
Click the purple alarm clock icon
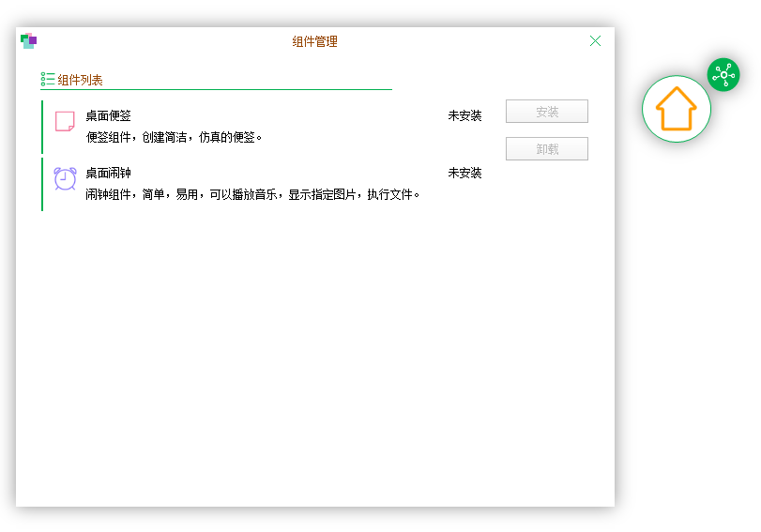65,178
